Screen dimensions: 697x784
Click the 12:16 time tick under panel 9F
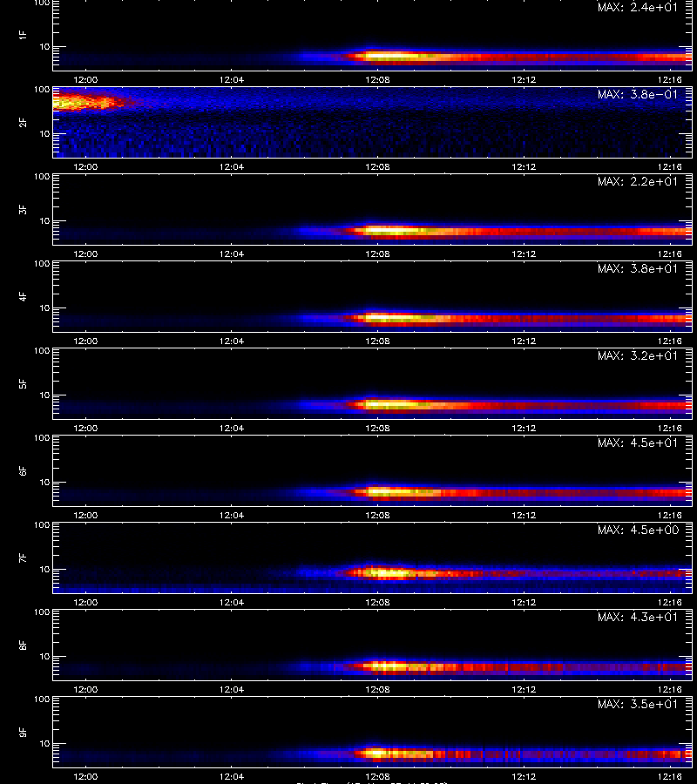click(669, 776)
